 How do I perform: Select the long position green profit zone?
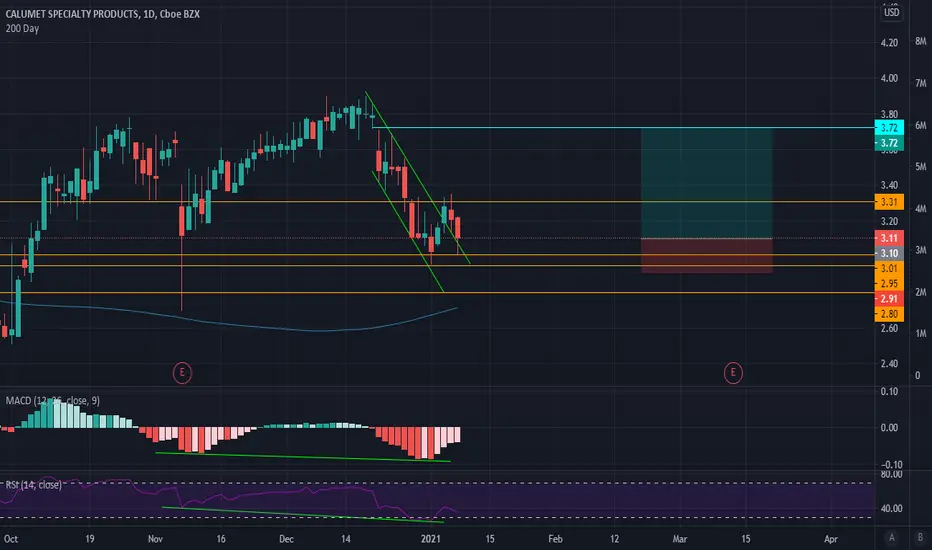(x=707, y=183)
